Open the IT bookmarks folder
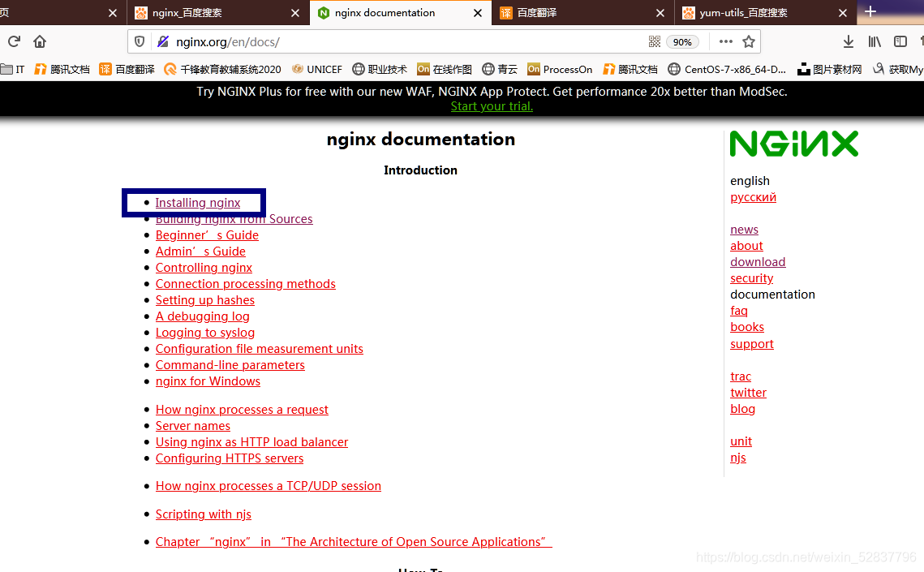 [x=12, y=70]
